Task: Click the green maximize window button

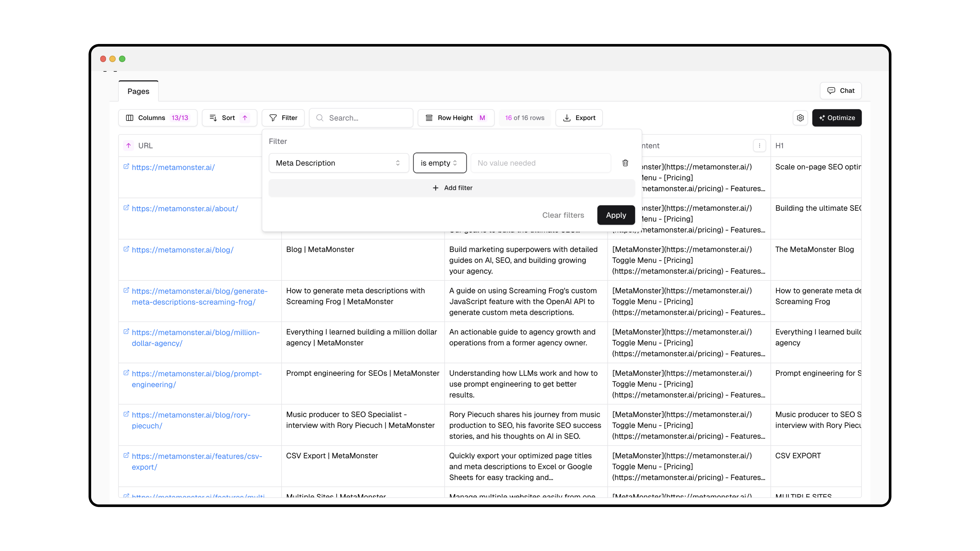Action: tap(122, 59)
